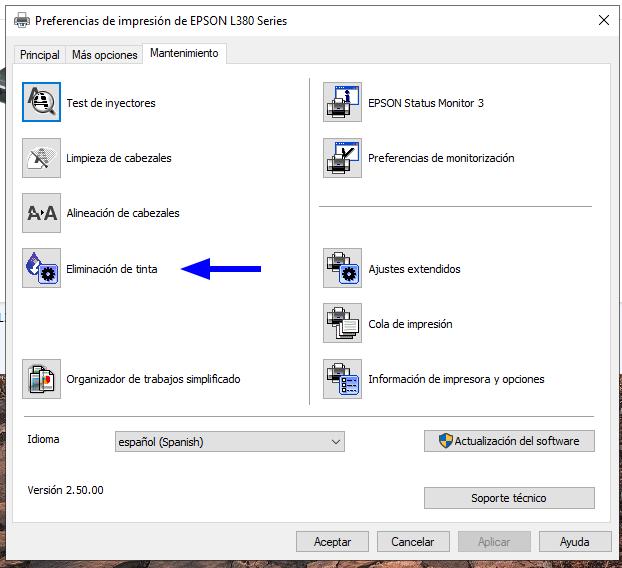Screen dimensions: 622x568
Task: Switch to the Principal tab
Action: [40, 55]
